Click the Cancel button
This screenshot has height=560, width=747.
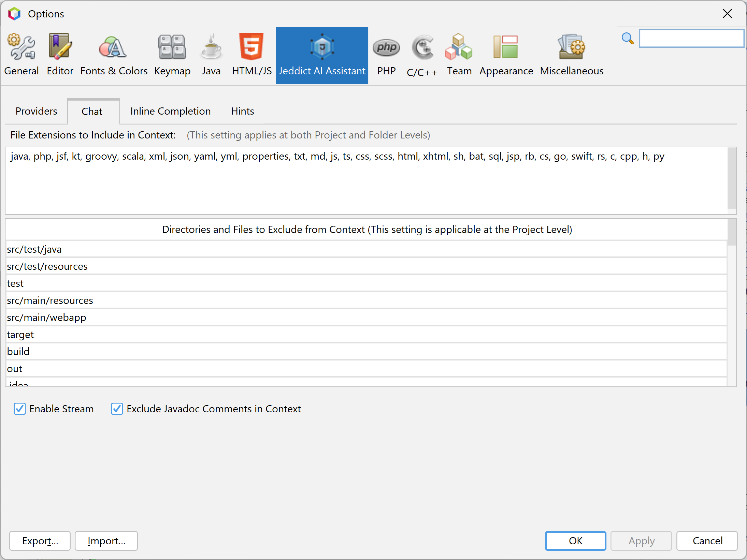[x=707, y=541]
